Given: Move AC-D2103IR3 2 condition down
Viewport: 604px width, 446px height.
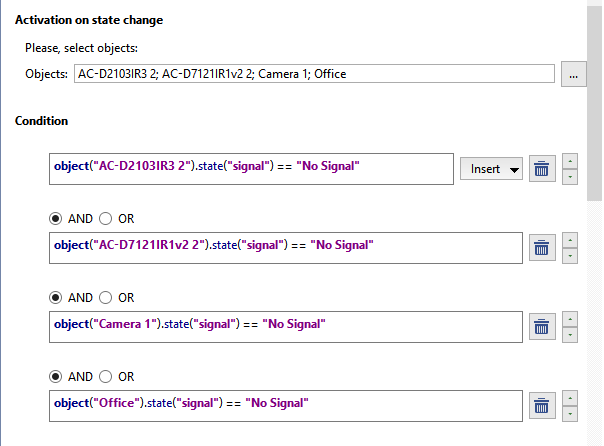Looking at the screenshot, I should point(570,177).
